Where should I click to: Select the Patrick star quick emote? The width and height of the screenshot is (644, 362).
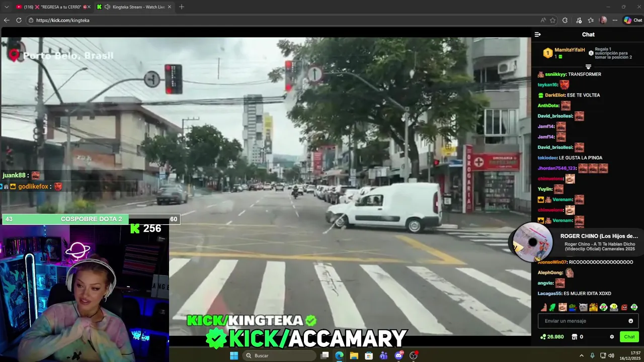(544, 307)
